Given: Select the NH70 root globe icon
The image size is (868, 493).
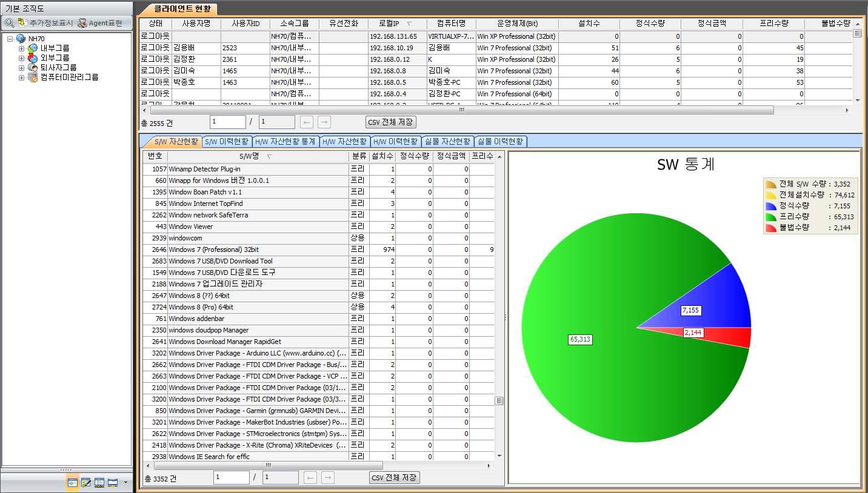Looking at the screenshot, I should click(x=21, y=39).
